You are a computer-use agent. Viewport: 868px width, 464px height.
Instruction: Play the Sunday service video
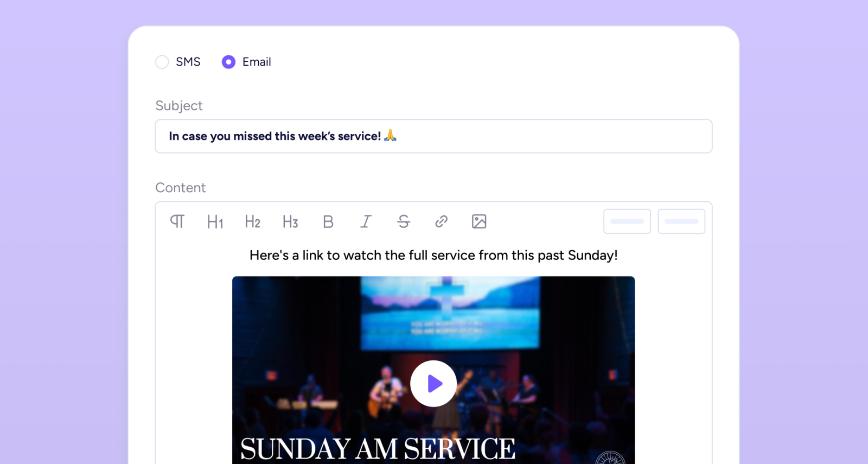[433, 384]
